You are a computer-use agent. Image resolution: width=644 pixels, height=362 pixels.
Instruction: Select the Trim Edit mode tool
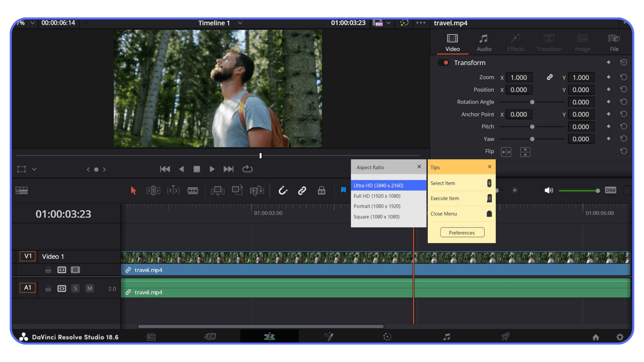pos(153,190)
